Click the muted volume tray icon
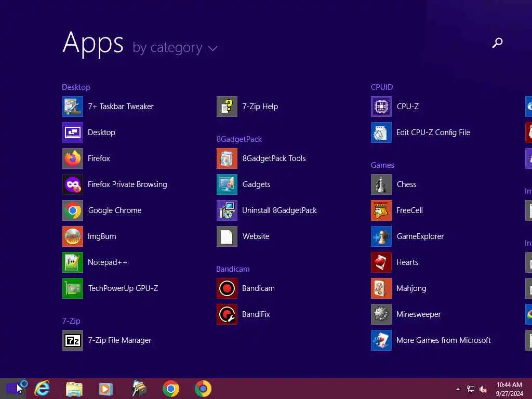Viewport: 532px width, 399px height. pyautogui.click(x=483, y=389)
